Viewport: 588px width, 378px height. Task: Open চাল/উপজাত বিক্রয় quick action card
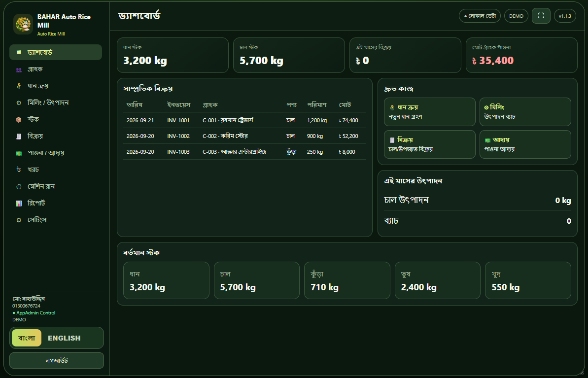click(x=430, y=144)
